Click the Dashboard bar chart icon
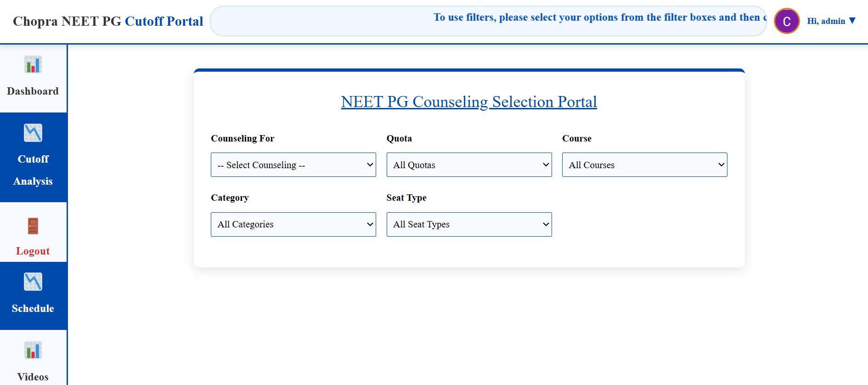 (x=33, y=65)
